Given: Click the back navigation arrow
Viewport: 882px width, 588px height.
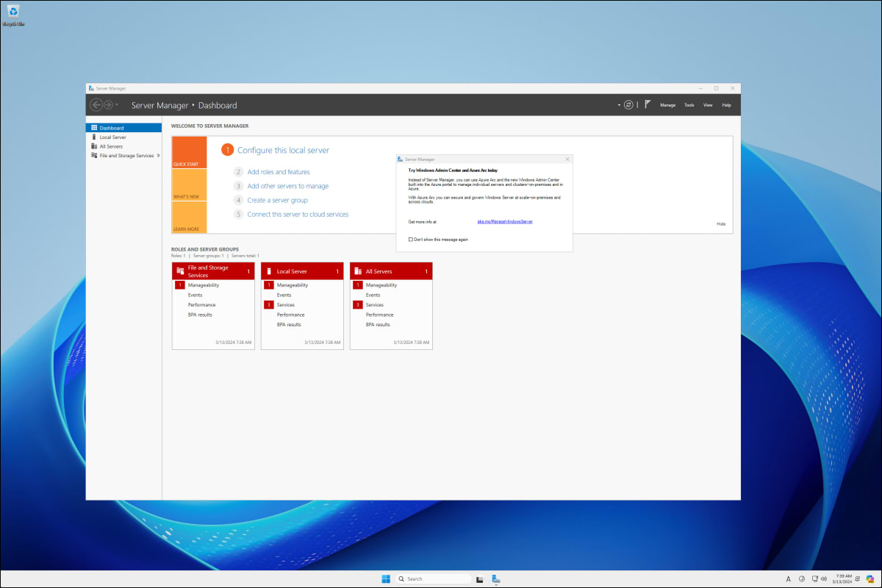Looking at the screenshot, I should pyautogui.click(x=96, y=105).
